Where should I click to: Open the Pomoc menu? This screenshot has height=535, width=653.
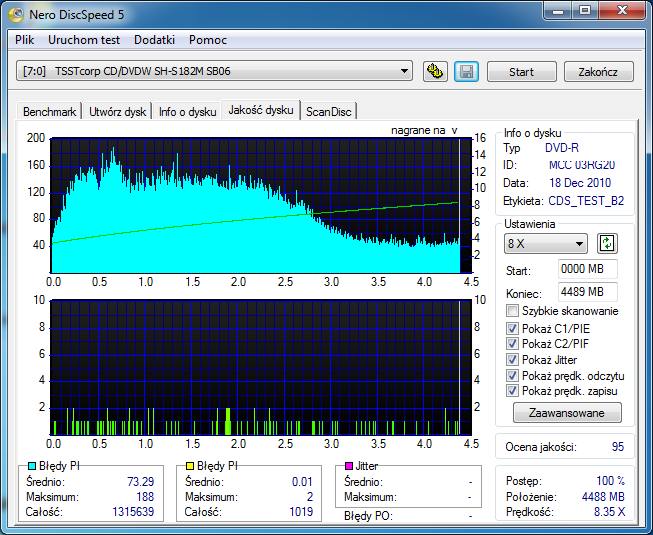208,40
